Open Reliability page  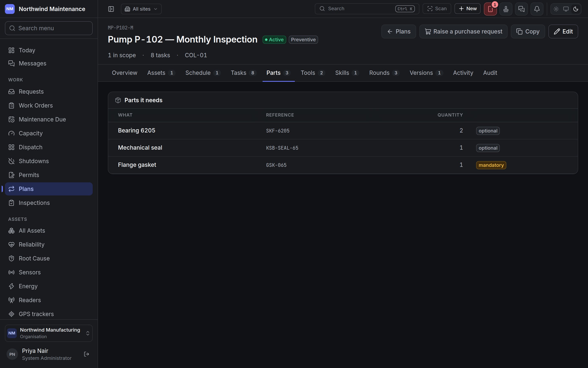[49, 244]
